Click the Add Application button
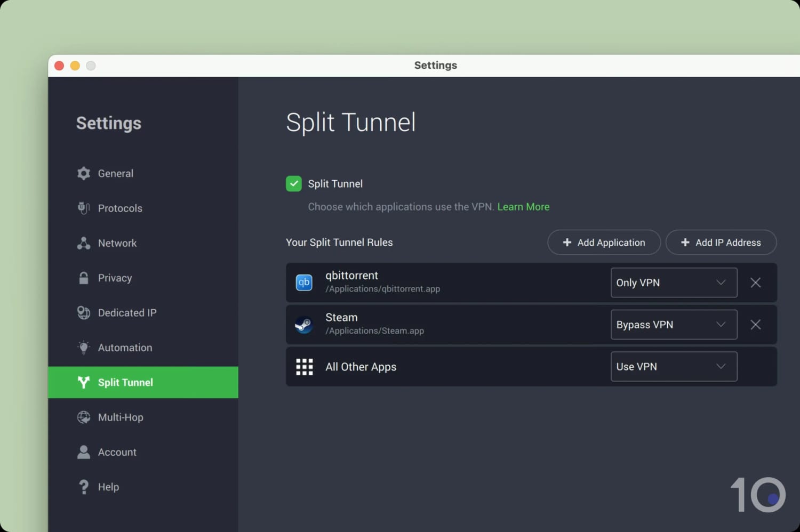This screenshot has height=532, width=800. pos(603,242)
